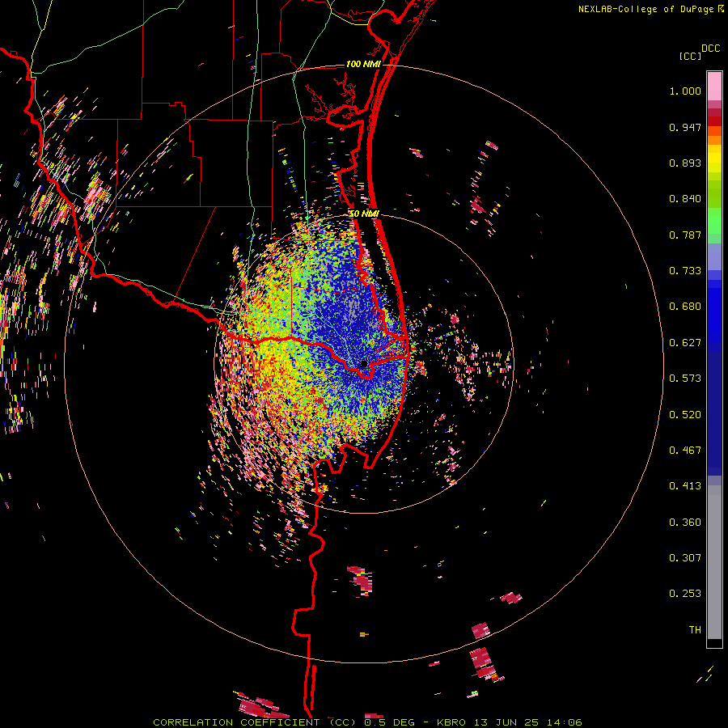Click the 0.253 scale value
Screen dimensions: 728x728
coord(685,594)
